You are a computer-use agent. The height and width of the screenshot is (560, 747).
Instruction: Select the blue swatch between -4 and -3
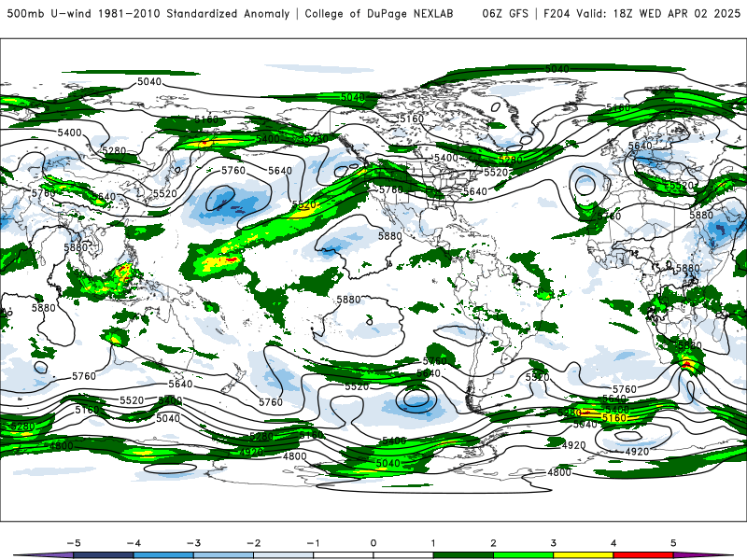tap(163, 555)
